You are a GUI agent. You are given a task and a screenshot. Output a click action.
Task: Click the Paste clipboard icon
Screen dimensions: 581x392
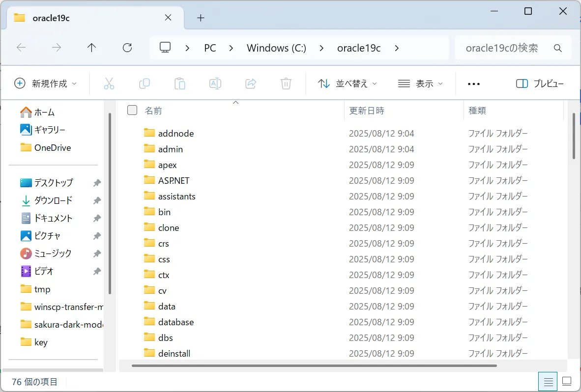point(180,84)
